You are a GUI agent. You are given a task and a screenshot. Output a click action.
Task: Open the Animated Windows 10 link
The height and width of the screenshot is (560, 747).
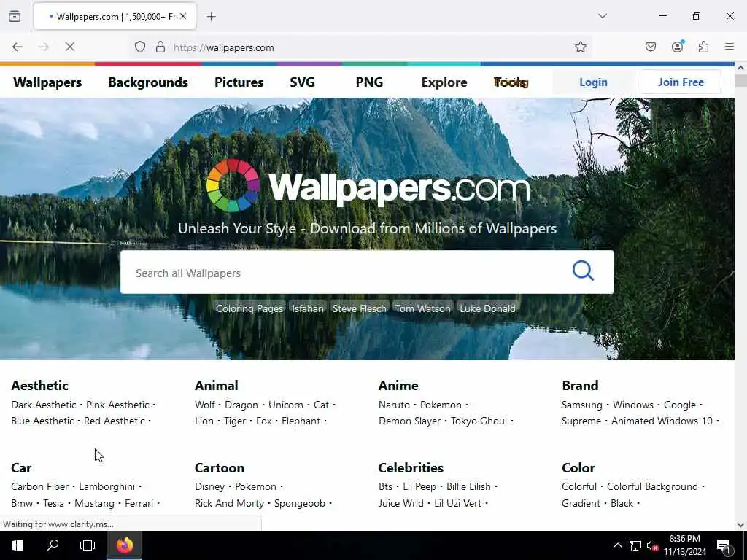pos(662,421)
